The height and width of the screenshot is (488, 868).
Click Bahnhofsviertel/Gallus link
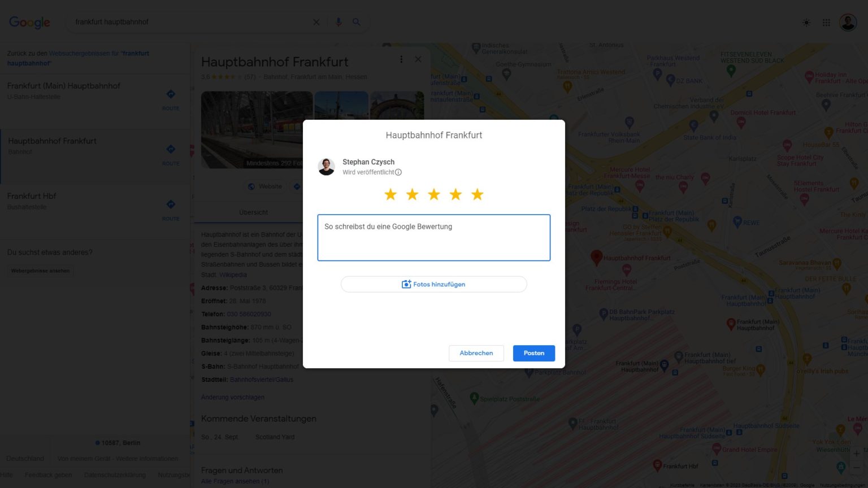[x=262, y=380]
